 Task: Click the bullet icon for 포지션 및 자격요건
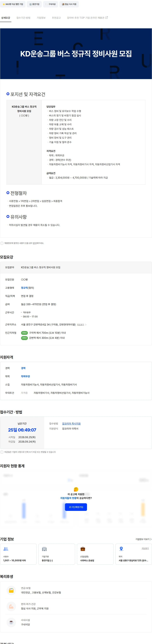[8, 94]
